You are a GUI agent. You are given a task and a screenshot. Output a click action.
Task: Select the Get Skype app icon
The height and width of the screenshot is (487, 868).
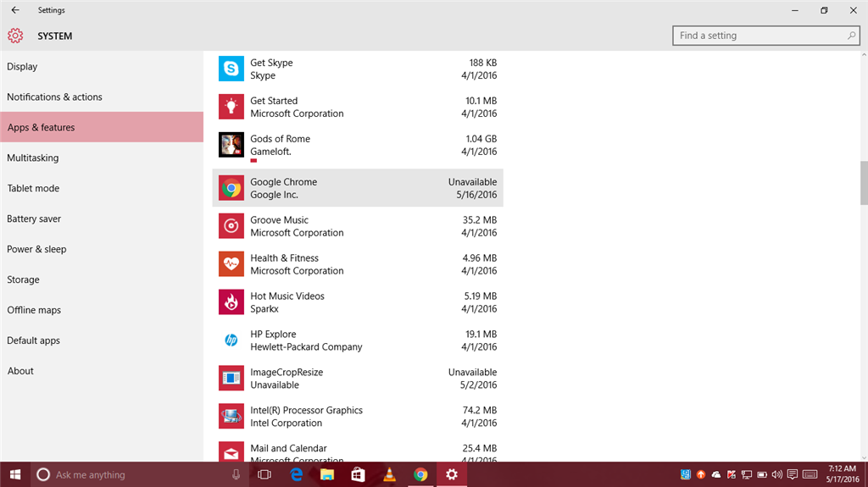coord(231,69)
